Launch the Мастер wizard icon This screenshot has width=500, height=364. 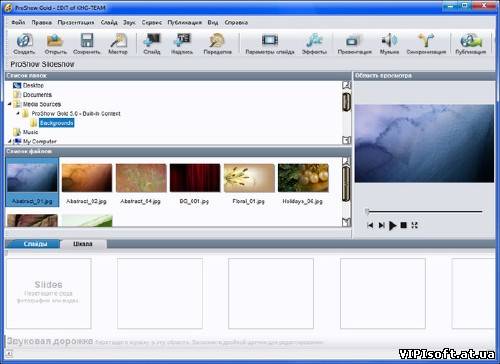[118, 41]
